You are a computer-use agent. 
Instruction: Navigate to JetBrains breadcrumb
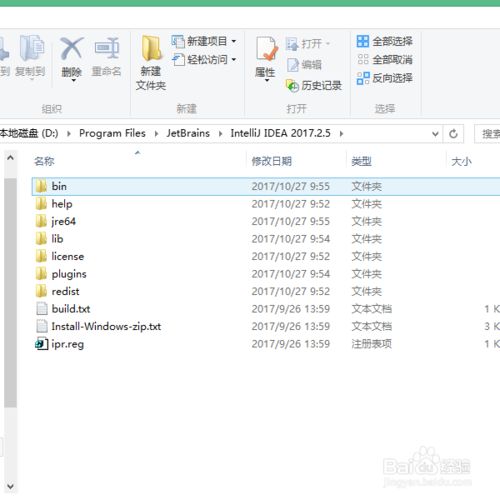[x=188, y=133]
